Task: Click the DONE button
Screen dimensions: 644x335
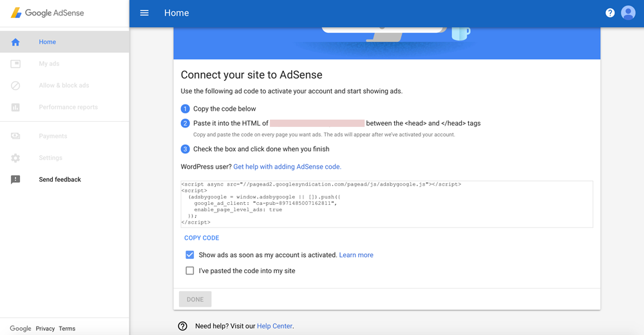Action: tap(195, 299)
